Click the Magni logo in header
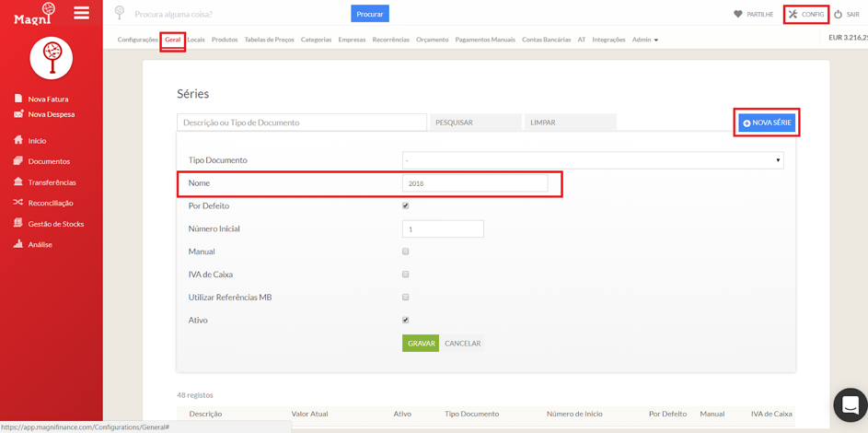Image resolution: width=868 pixels, height=433 pixels. click(x=35, y=13)
